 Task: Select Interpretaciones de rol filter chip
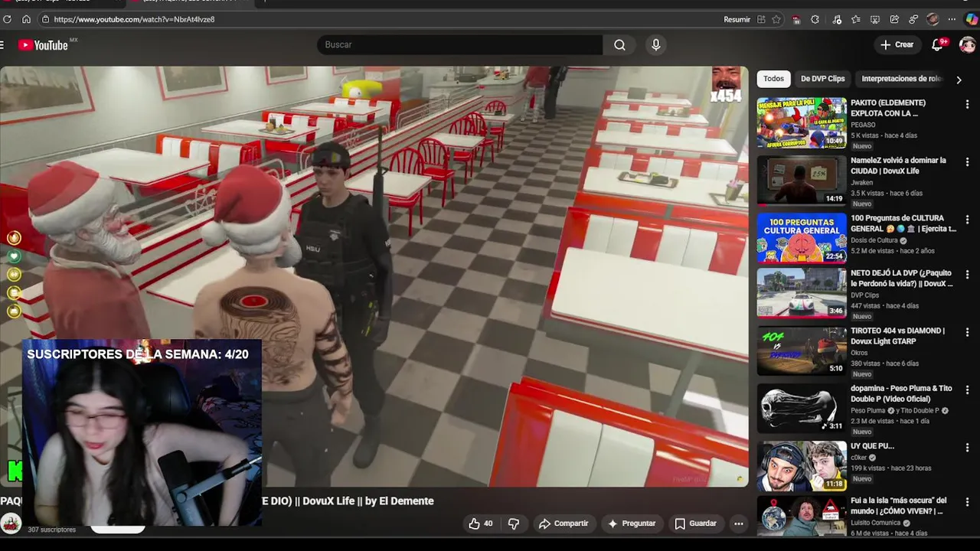pyautogui.click(x=901, y=79)
